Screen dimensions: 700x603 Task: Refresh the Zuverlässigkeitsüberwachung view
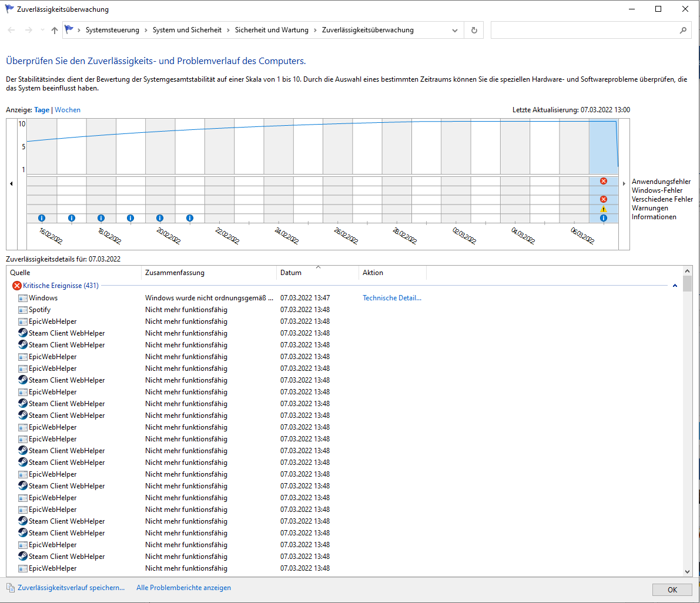tap(474, 30)
